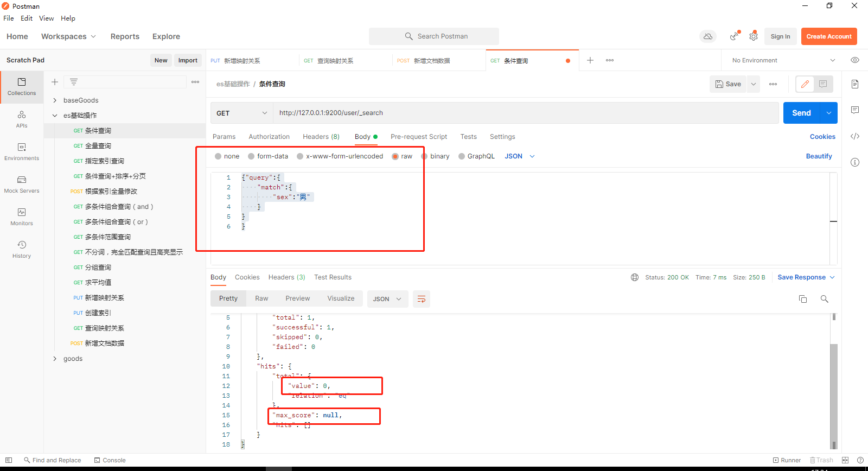Open the request more actions ellipsis
This screenshot has height=471, width=868.
click(x=773, y=84)
